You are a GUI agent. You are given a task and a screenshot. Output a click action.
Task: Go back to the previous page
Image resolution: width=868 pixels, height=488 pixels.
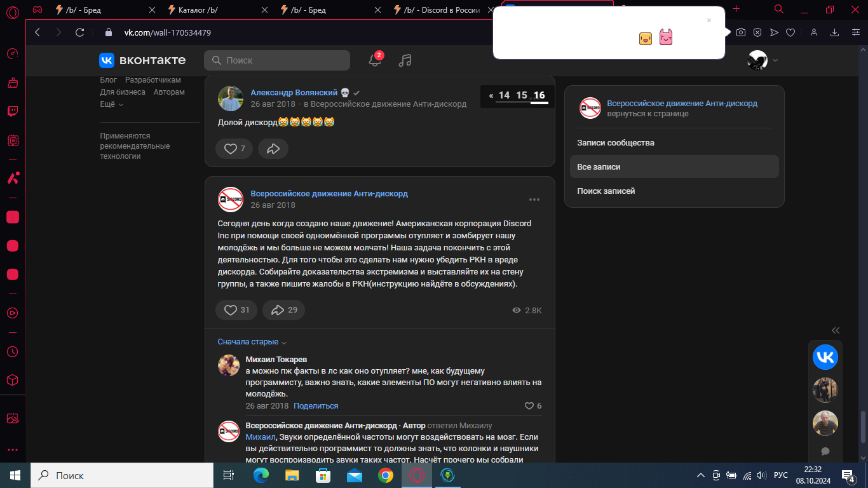tap(37, 32)
